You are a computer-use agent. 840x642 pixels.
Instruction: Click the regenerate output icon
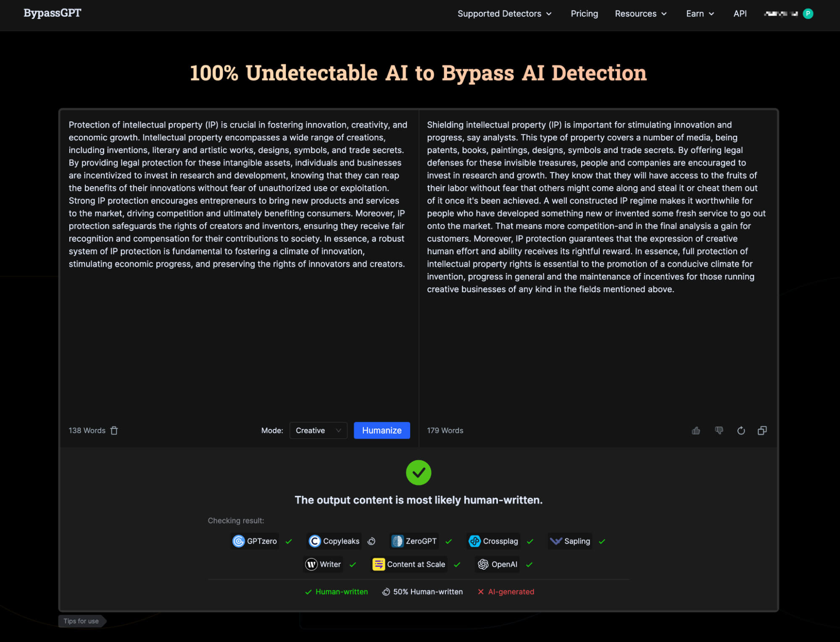(741, 430)
